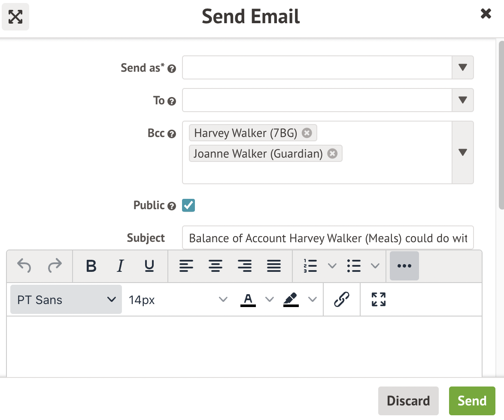Open the PT Sans font family dropdown
This screenshot has width=504, height=420.
[x=66, y=299]
